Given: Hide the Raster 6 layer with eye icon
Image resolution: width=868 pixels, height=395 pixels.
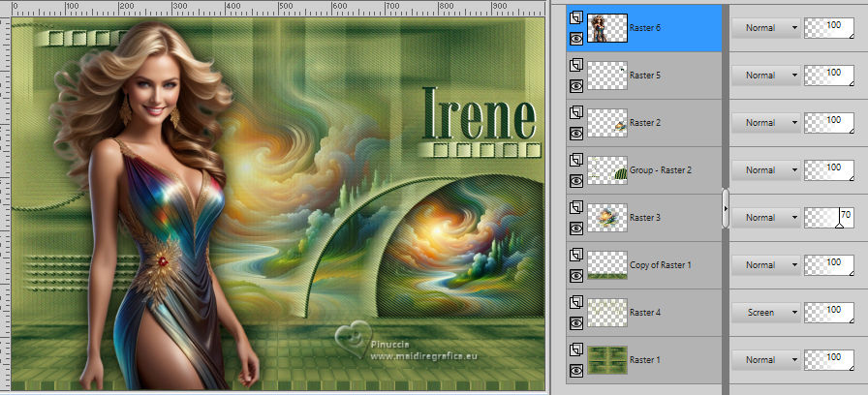Looking at the screenshot, I should [576, 39].
